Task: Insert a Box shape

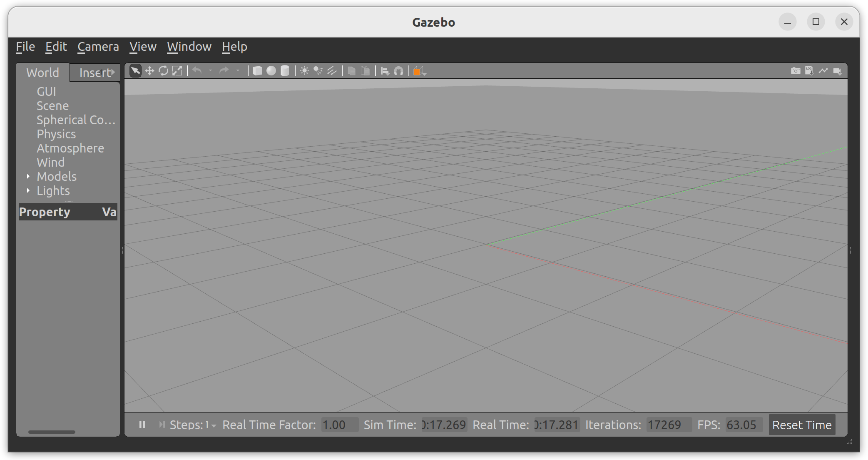Action: click(257, 71)
